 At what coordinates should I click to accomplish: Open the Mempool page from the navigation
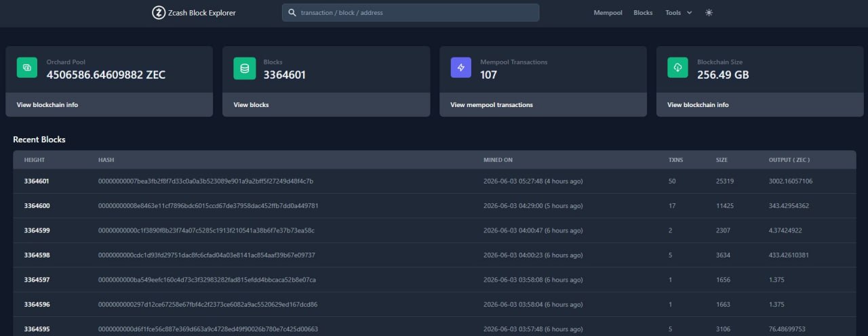click(608, 12)
